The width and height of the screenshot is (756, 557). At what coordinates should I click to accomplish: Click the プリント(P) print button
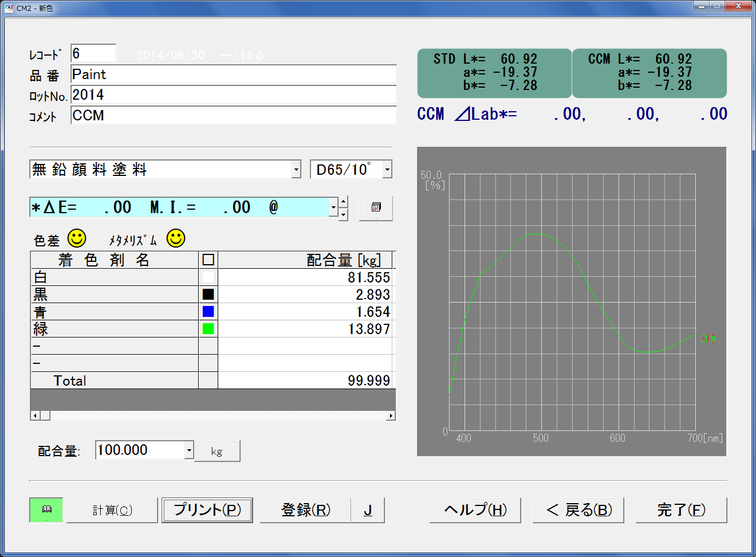click(207, 510)
